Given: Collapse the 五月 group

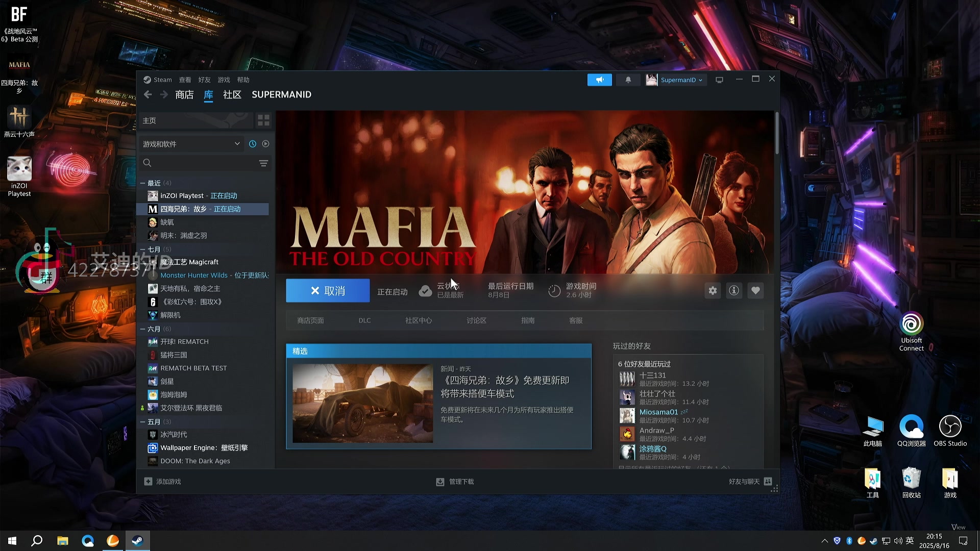Looking at the screenshot, I should (143, 422).
